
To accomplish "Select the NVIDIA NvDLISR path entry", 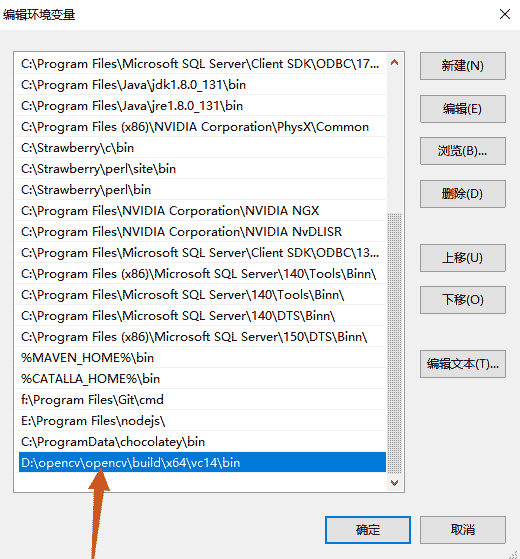I will (200, 232).
